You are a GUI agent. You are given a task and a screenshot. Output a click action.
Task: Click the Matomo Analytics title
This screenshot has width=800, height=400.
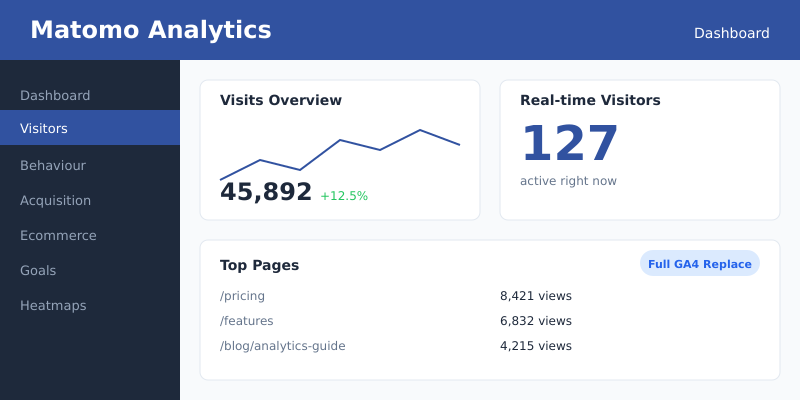(x=151, y=30)
